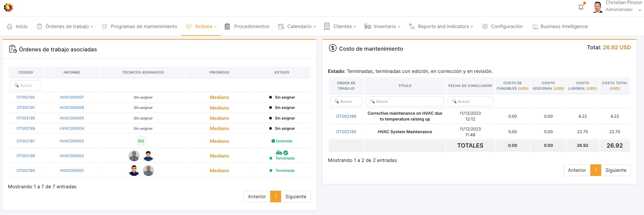Screen dimensions: 644x215
Task: Open work order OT002186 in associated orders
Action: pos(26,156)
